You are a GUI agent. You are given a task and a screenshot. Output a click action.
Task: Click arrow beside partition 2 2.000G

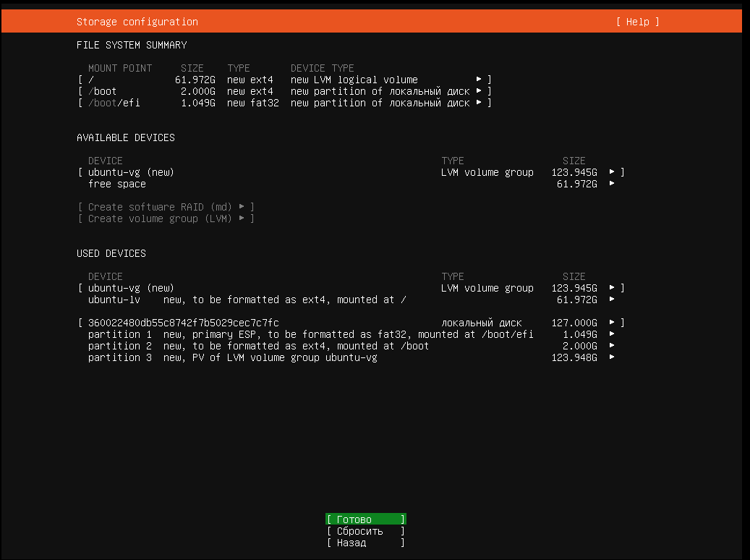(612, 346)
